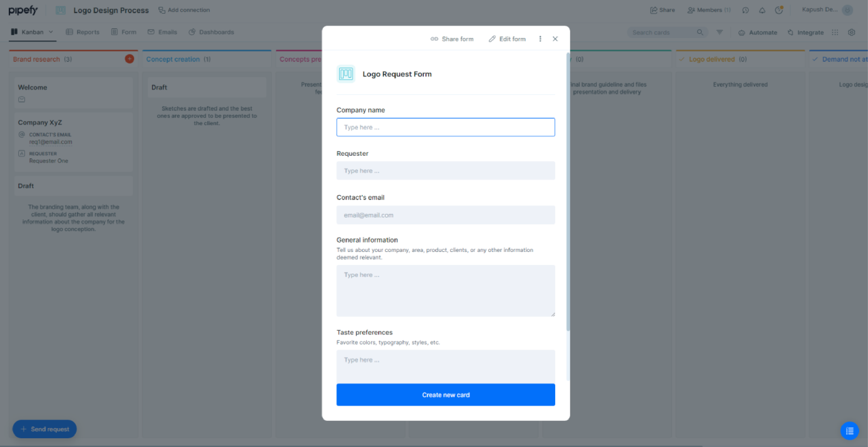
Task: Switch to the Dashboards tab
Action: (x=216, y=32)
